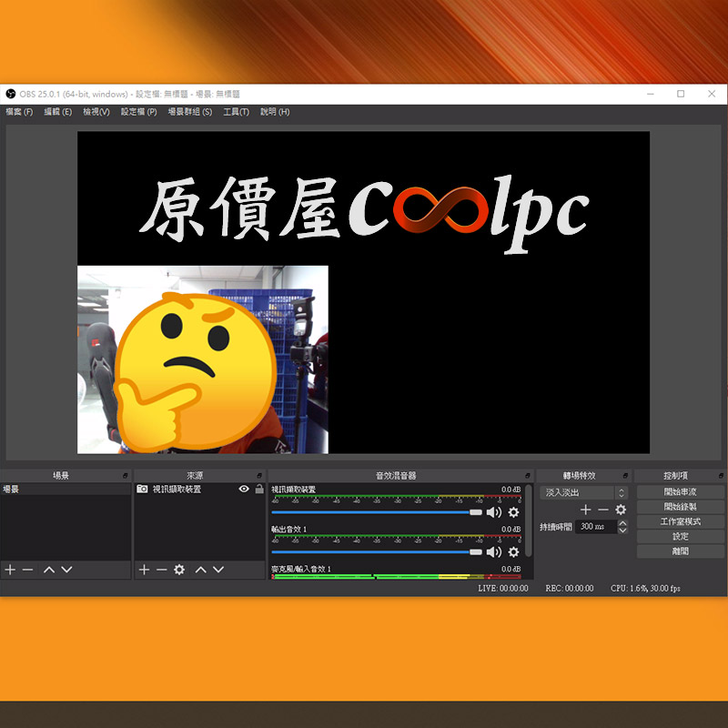Adjust the 視訊擷取裝置 volume slider
This screenshot has height=728, width=728.
(377, 512)
